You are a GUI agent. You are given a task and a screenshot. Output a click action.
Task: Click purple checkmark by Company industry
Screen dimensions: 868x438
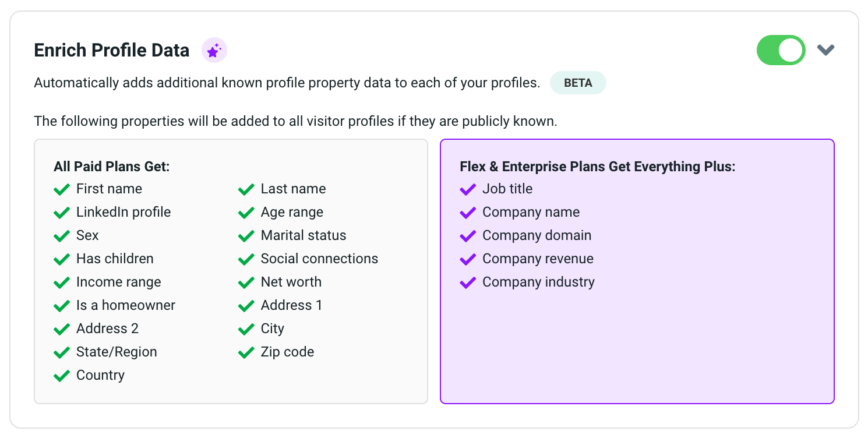[468, 282]
